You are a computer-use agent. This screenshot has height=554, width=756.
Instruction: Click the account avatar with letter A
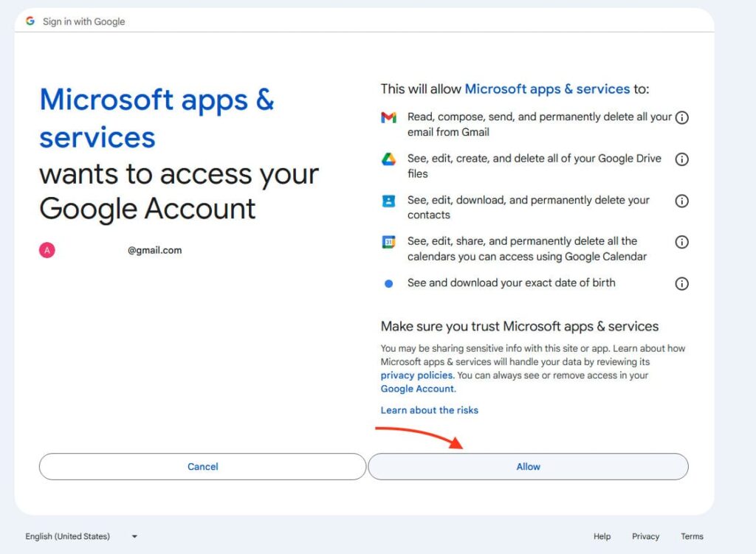47,251
